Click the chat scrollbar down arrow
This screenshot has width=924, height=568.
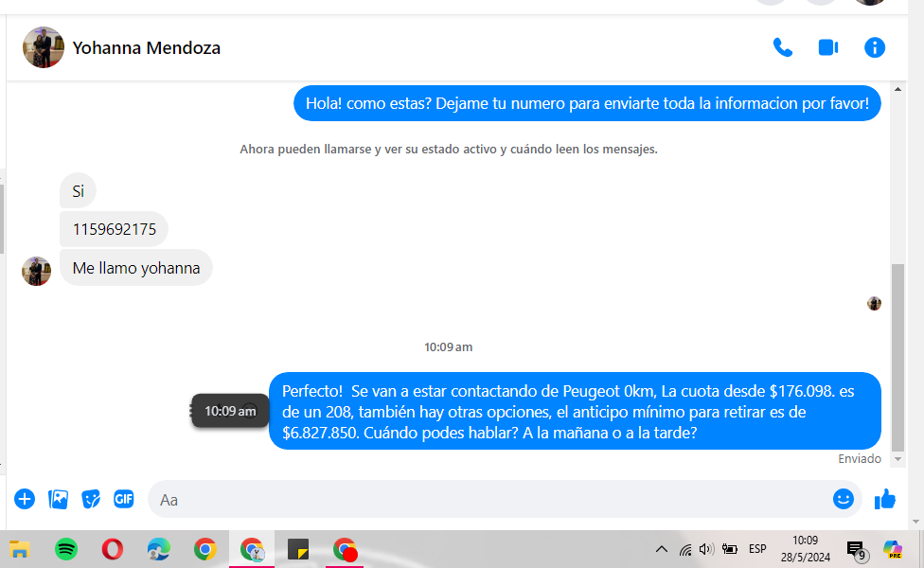897,459
